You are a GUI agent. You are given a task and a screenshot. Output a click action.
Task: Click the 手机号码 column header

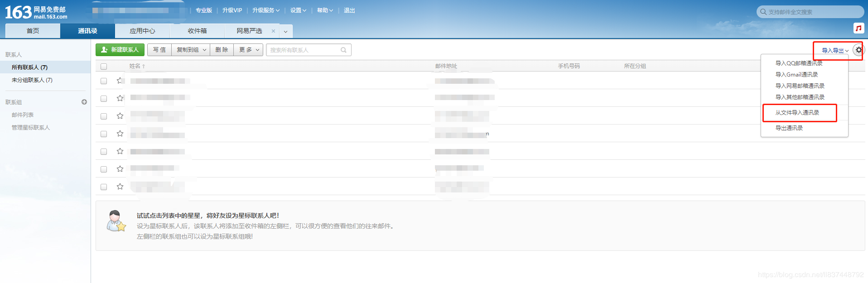click(569, 66)
